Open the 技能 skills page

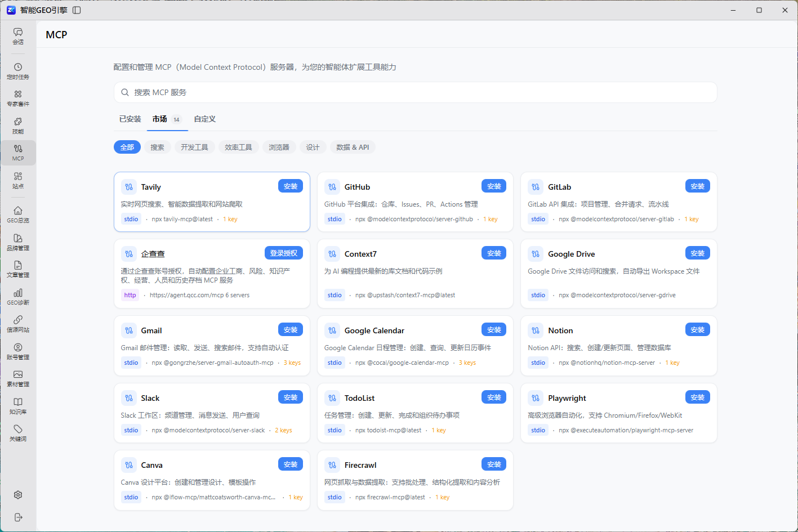pyautogui.click(x=18, y=126)
